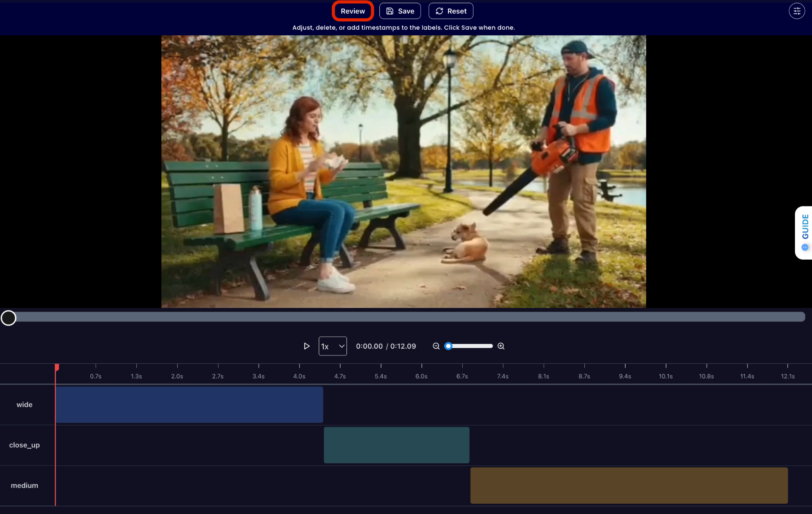The image size is (812, 514).
Task: Click the play button icon
Action: click(306, 346)
